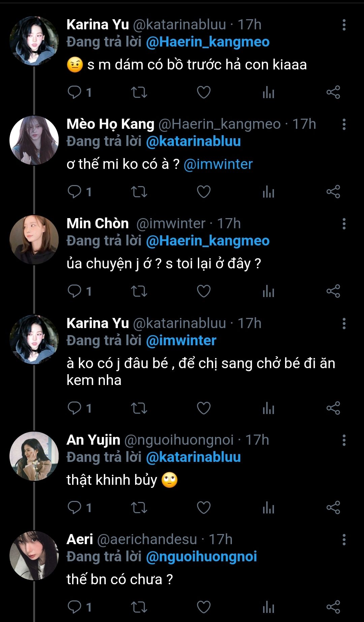Retweet Karina Yu's ice cream tweet
This screenshot has height=622, width=364.
click(x=139, y=408)
